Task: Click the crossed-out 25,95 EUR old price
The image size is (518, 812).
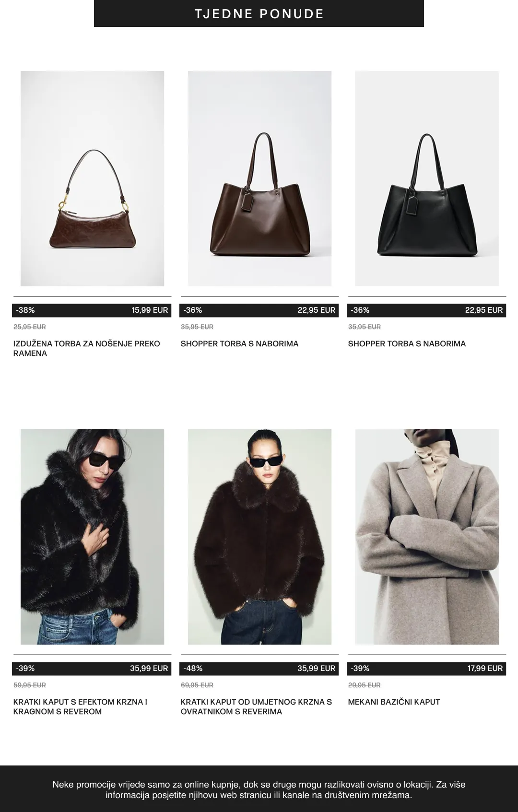Action: pyautogui.click(x=30, y=327)
